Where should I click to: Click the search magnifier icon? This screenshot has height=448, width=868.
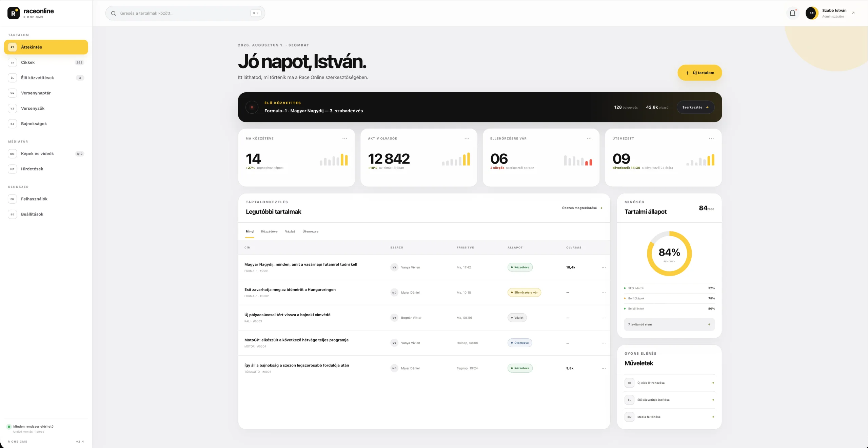pyautogui.click(x=114, y=13)
